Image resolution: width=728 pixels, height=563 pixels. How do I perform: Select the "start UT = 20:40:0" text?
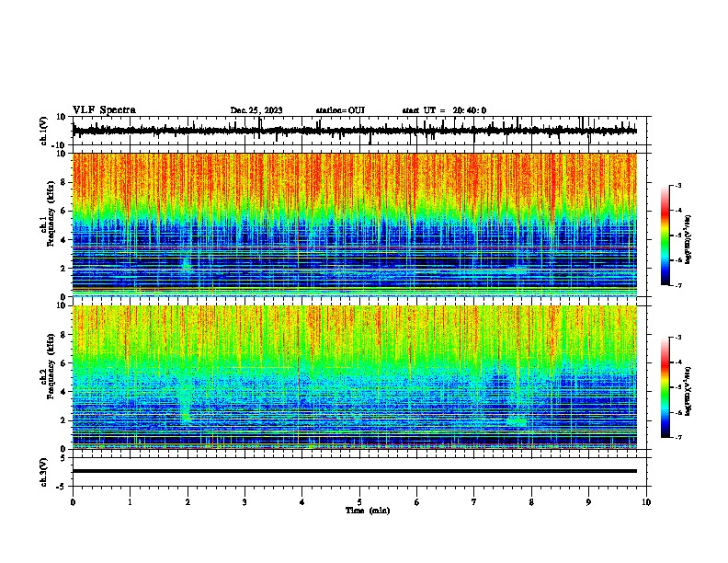pyautogui.click(x=444, y=110)
